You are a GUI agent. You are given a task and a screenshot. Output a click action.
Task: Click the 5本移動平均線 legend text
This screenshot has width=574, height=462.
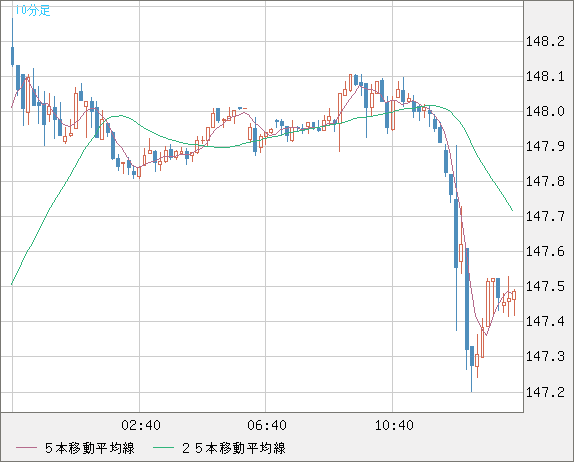[x=90, y=448]
